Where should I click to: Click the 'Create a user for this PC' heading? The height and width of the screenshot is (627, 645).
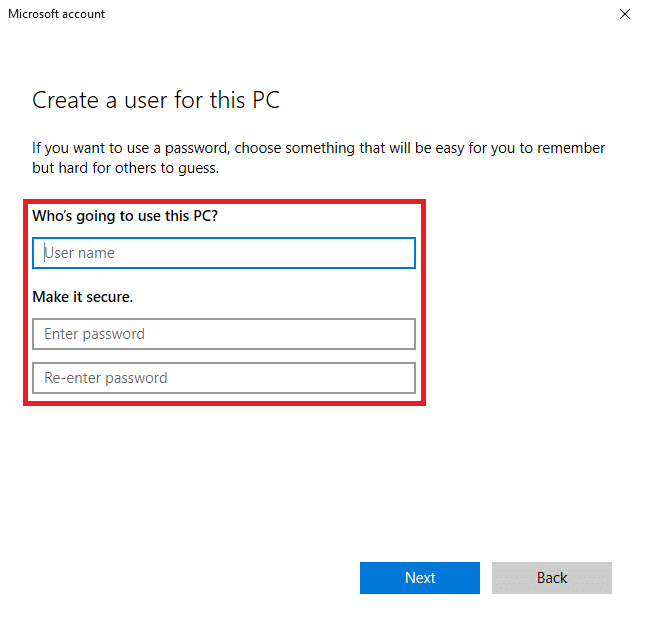tap(156, 100)
